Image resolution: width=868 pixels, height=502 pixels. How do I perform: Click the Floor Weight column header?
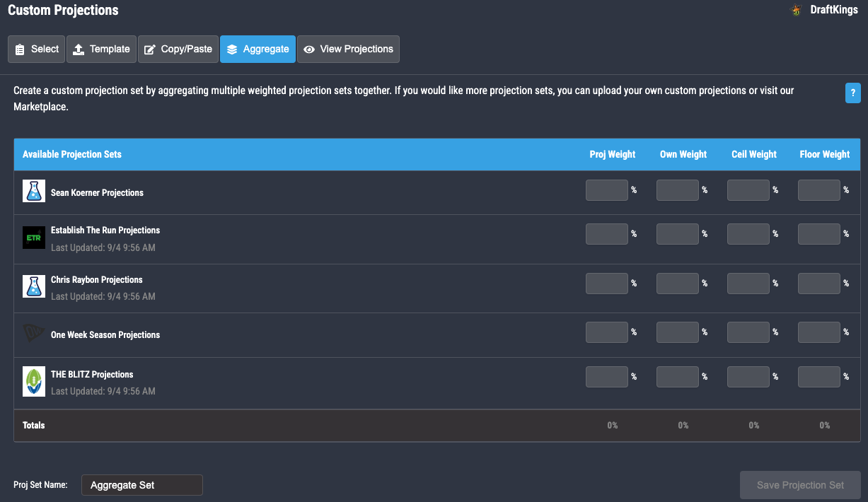click(824, 154)
